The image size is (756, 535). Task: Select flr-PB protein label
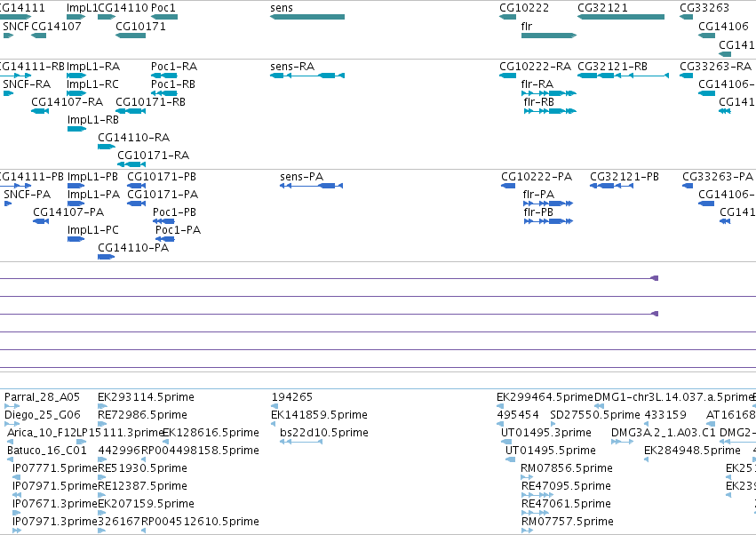point(538,212)
